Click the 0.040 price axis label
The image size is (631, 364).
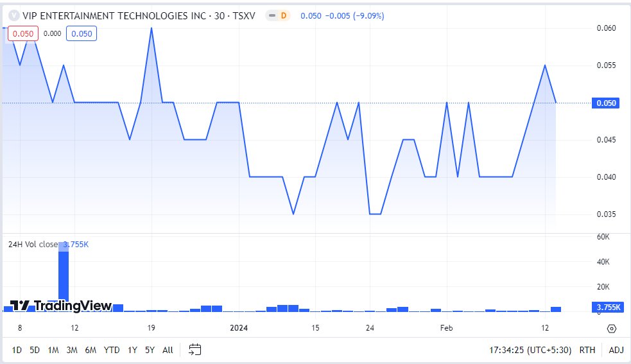[x=606, y=177]
